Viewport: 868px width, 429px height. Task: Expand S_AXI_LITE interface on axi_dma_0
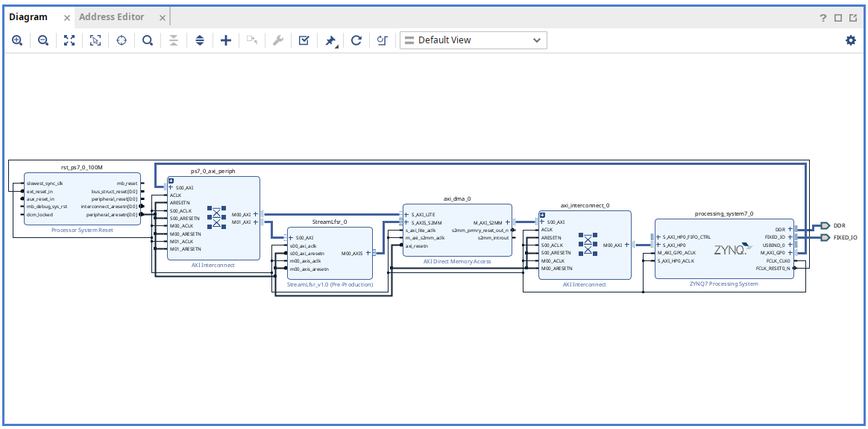406,215
